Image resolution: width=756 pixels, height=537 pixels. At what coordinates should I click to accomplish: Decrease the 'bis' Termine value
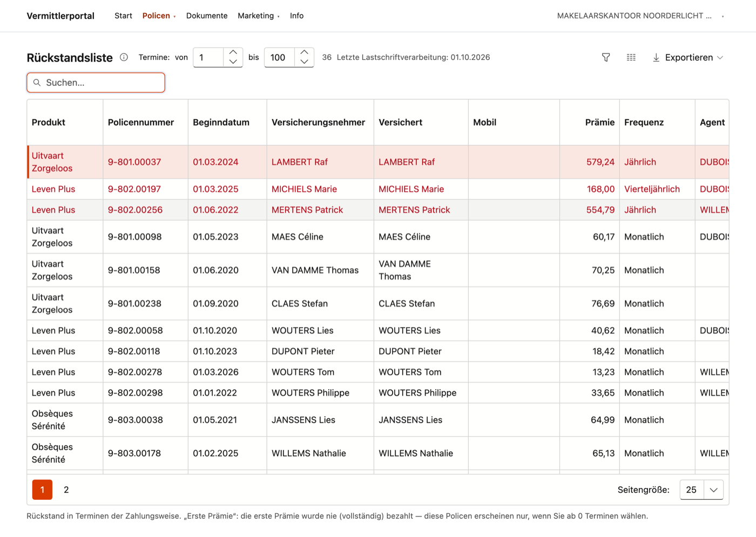click(305, 62)
